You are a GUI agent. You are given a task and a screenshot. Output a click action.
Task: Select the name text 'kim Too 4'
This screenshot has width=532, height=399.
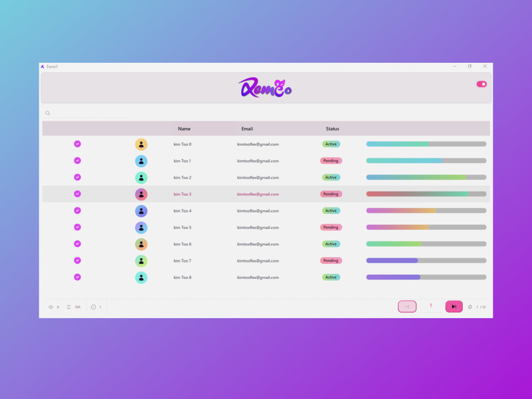(182, 211)
